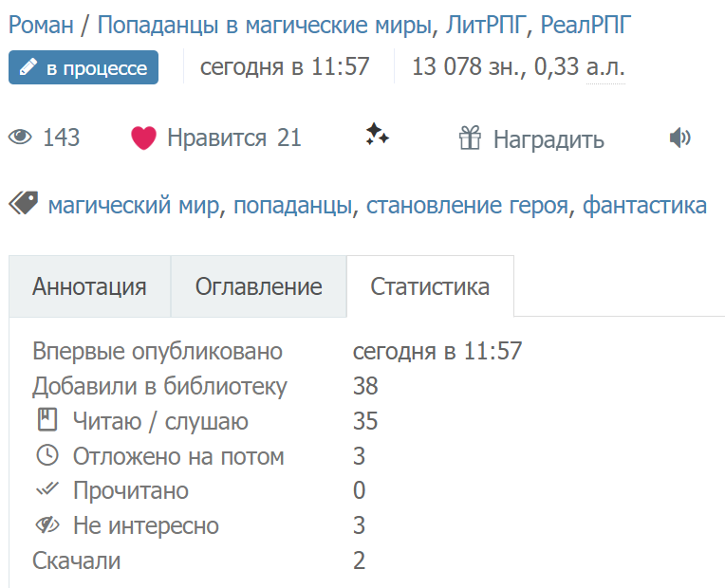The image size is (725, 588).
Task: Click the crossed-eye Не интересно icon
Action: [46, 525]
